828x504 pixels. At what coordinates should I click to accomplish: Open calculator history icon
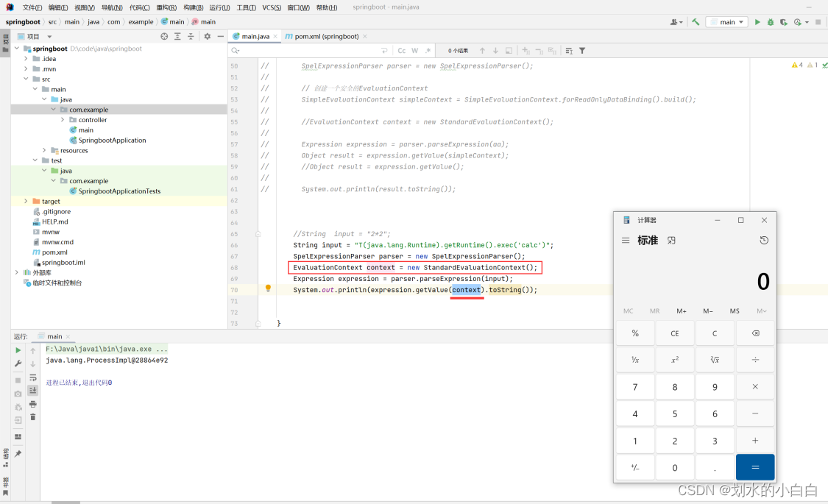point(763,240)
